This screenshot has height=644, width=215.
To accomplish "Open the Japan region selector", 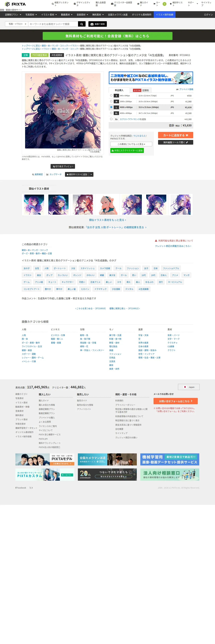I will click(x=189, y=387).
